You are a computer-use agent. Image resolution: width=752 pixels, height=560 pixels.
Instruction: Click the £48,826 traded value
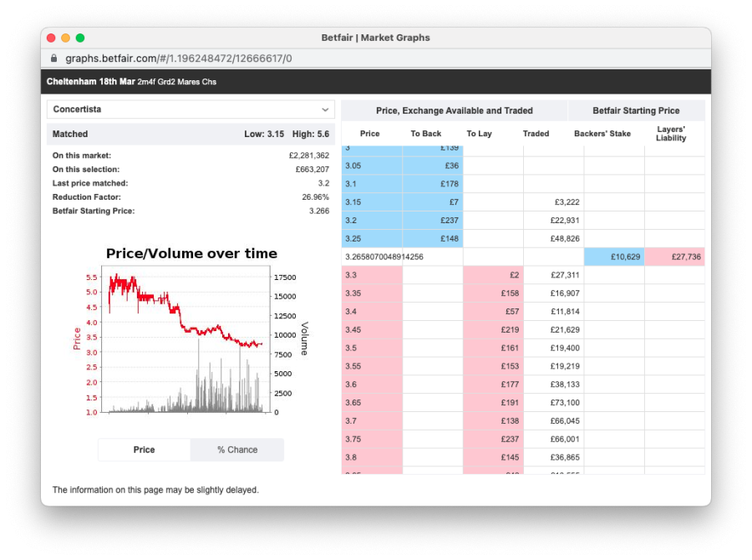(565, 238)
